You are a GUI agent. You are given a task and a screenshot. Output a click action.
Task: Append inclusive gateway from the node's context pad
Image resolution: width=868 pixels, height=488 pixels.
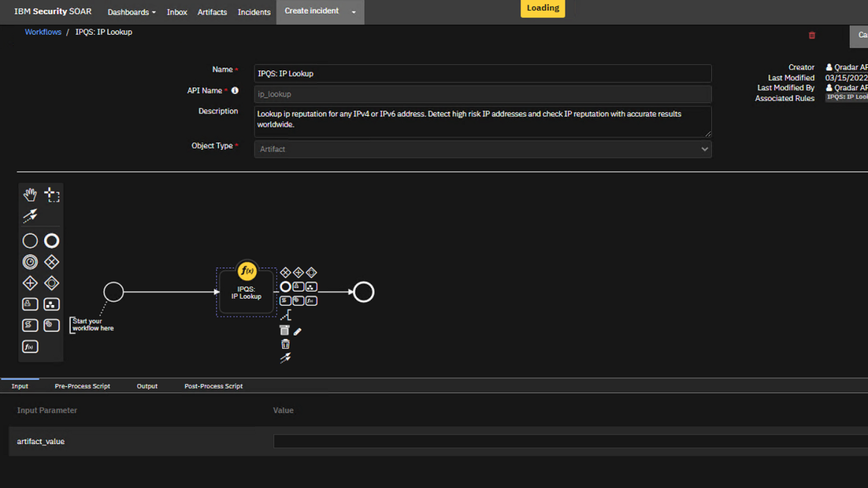point(311,272)
